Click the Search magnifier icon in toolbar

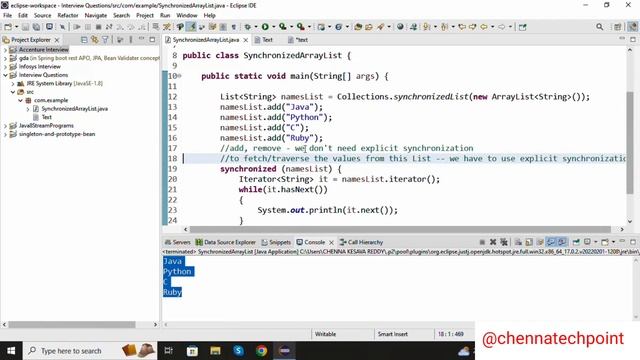[599, 27]
